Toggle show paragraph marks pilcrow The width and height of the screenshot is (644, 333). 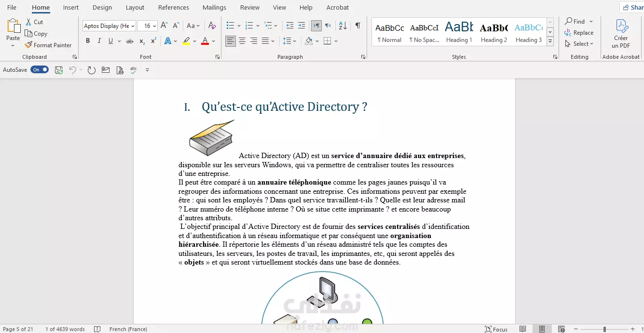(x=357, y=26)
